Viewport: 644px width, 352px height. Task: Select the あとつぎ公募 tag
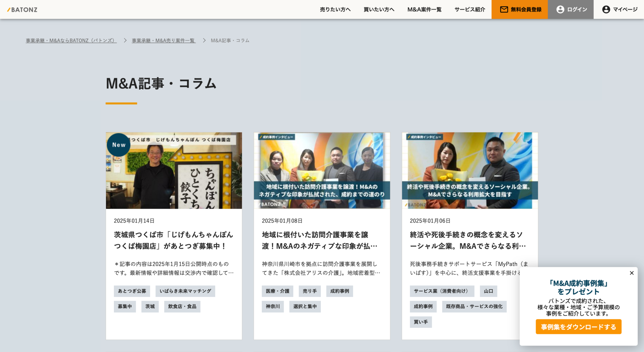click(x=132, y=291)
